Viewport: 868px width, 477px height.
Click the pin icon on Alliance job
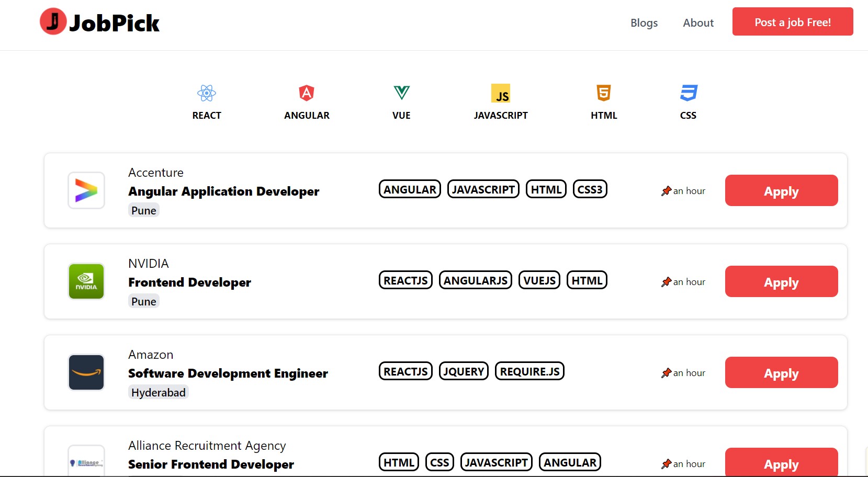pos(666,464)
